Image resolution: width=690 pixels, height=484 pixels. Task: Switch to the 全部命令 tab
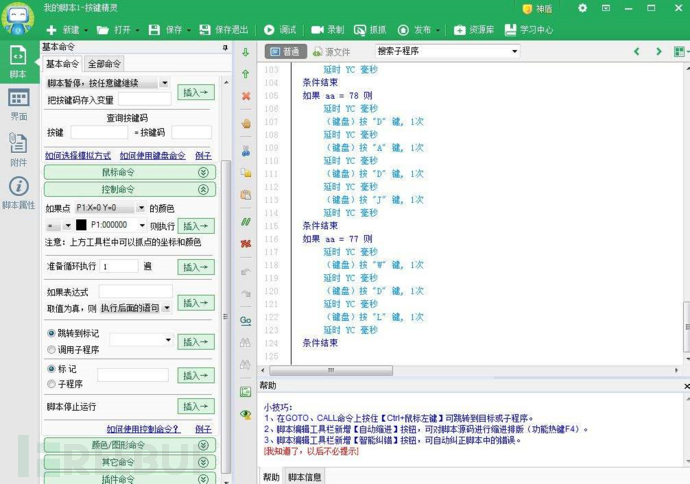(104, 64)
